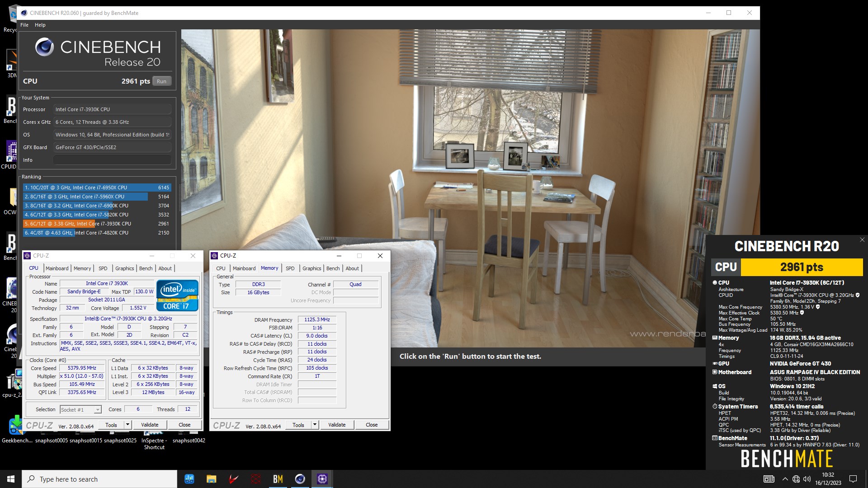Open CPU-Z purple taskbar icon
Screen dimensions: 868x488
[x=322, y=479]
